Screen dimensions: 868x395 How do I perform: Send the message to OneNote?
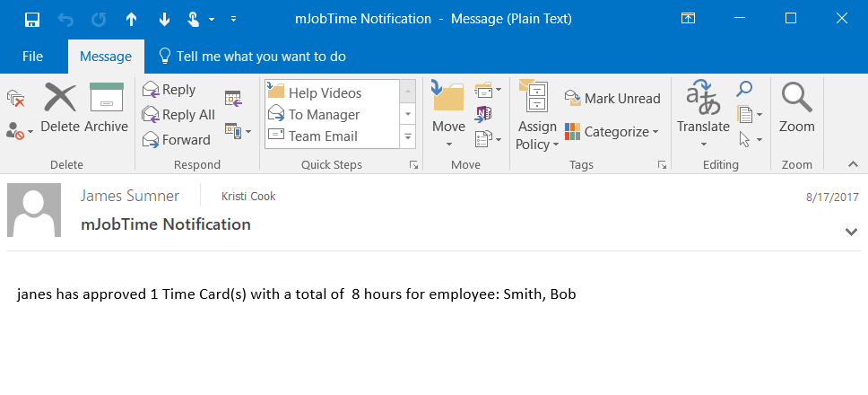click(x=484, y=114)
